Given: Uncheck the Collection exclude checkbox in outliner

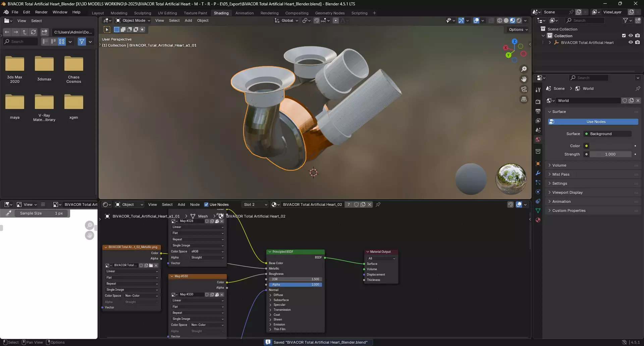Looking at the screenshot, I should [x=624, y=36].
